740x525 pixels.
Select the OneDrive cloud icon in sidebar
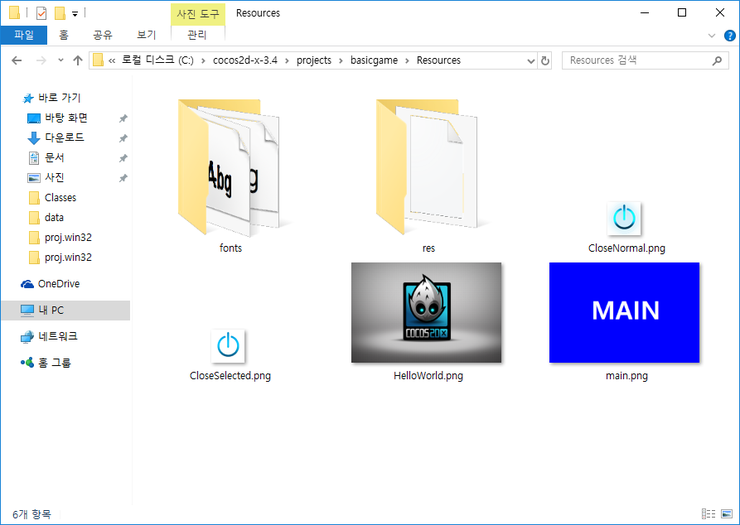coord(27,284)
